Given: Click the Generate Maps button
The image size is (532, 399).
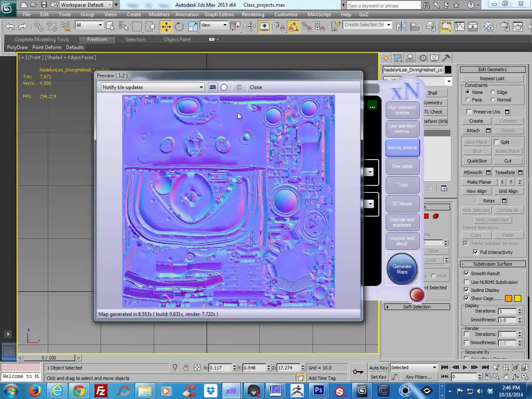Looking at the screenshot, I should click(x=402, y=269).
